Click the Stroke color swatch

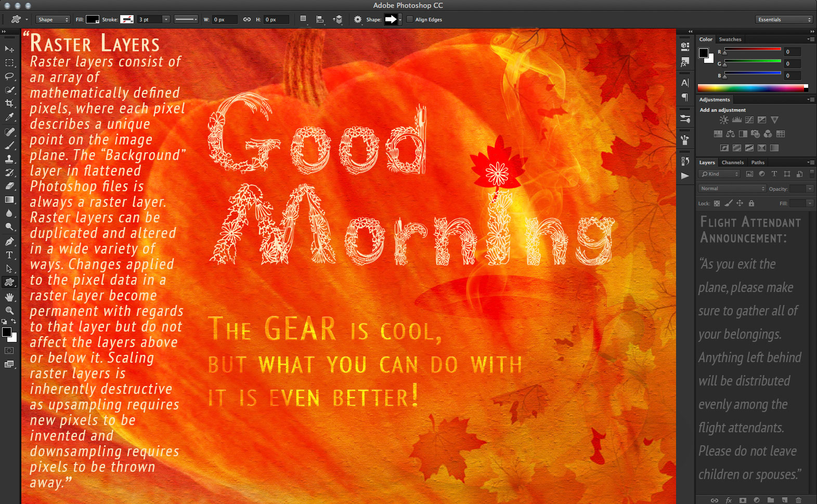(x=127, y=19)
